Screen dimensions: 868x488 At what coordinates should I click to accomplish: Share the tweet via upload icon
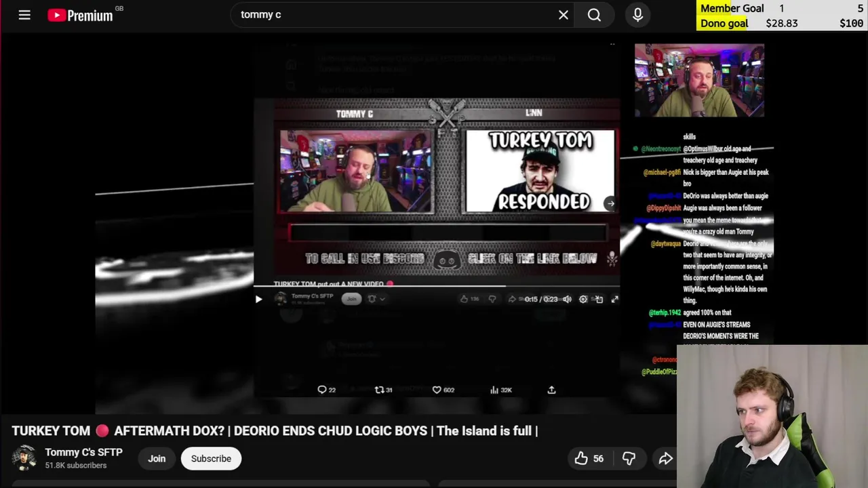551,390
